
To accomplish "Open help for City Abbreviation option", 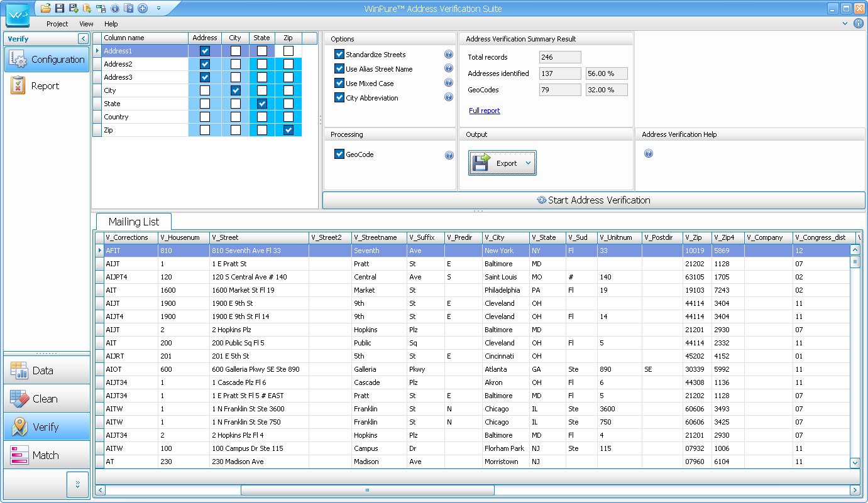I will pos(449,97).
